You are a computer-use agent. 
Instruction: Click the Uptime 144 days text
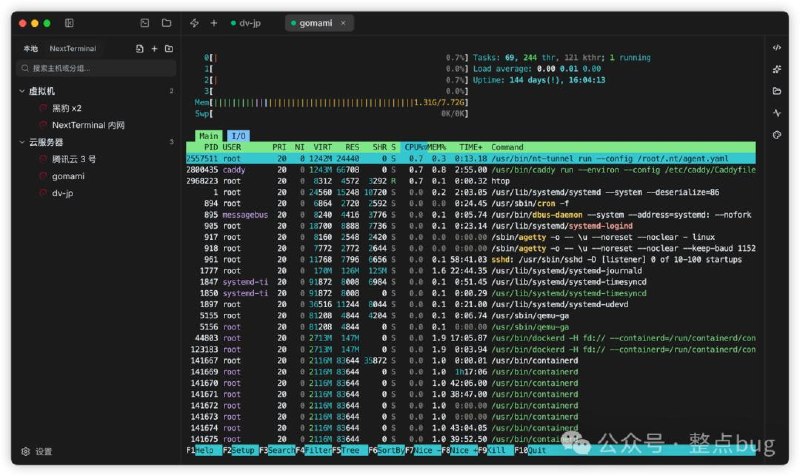(x=539, y=80)
